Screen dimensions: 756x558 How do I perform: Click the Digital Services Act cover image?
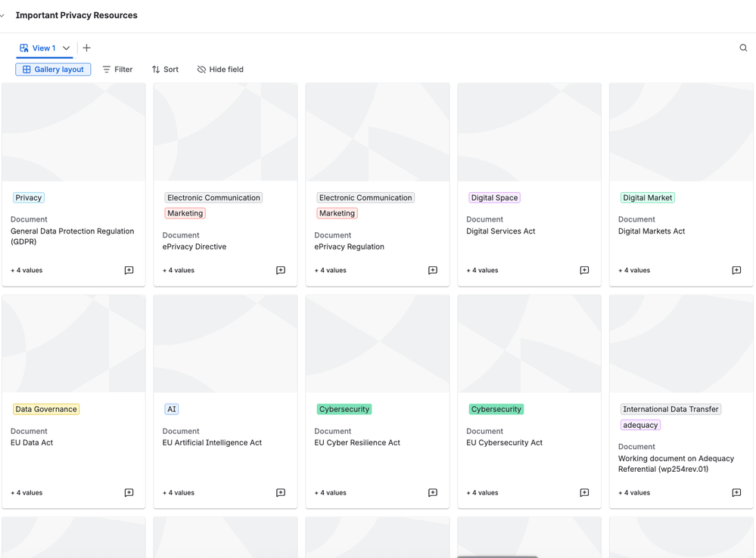coord(530,132)
